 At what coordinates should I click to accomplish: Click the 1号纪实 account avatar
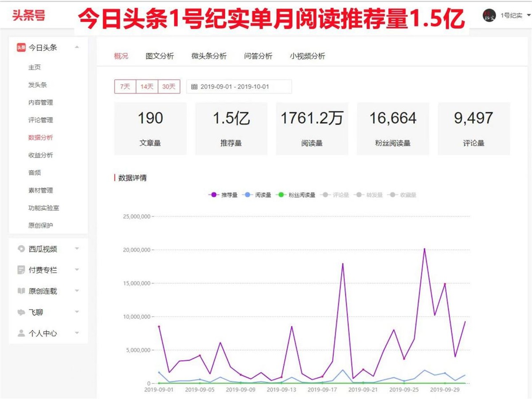pos(489,16)
